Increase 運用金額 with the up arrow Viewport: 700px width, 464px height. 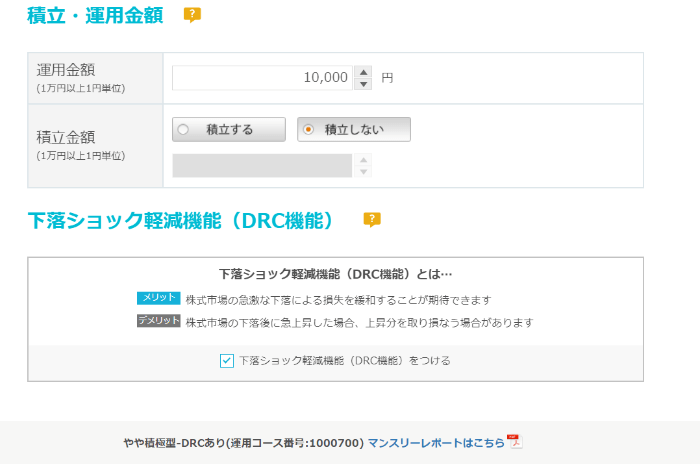point(363,72)
